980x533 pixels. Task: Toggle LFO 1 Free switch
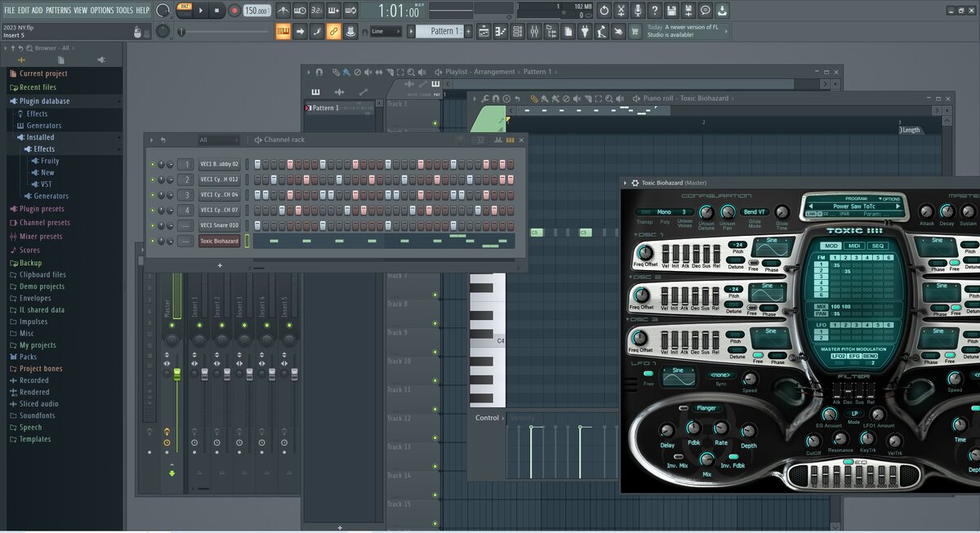(648, 374)
